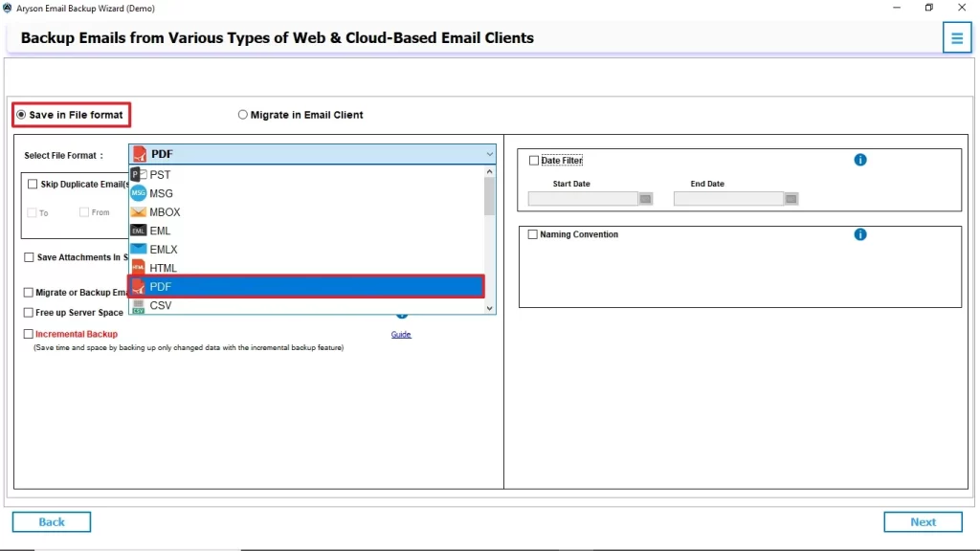Screen dimensions: 980x551
Task: Tick the To checkbox
Action: point(32,213)
